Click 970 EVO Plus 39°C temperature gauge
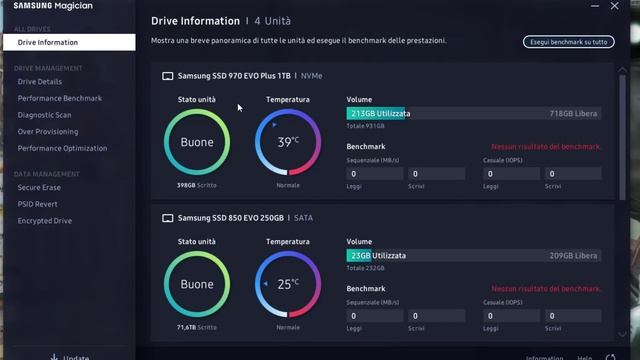The image size is (640, 360). (x=288, y=142)
